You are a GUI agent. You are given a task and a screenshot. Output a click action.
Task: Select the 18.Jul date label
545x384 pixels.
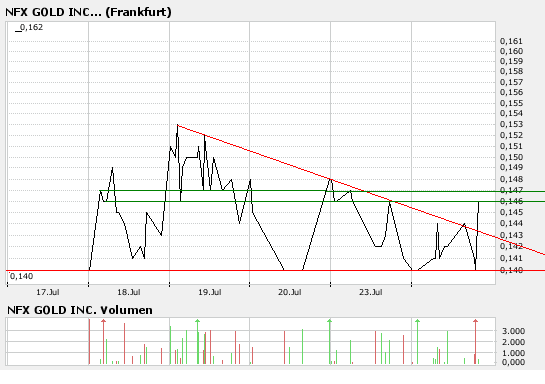[x=129, y=292]
